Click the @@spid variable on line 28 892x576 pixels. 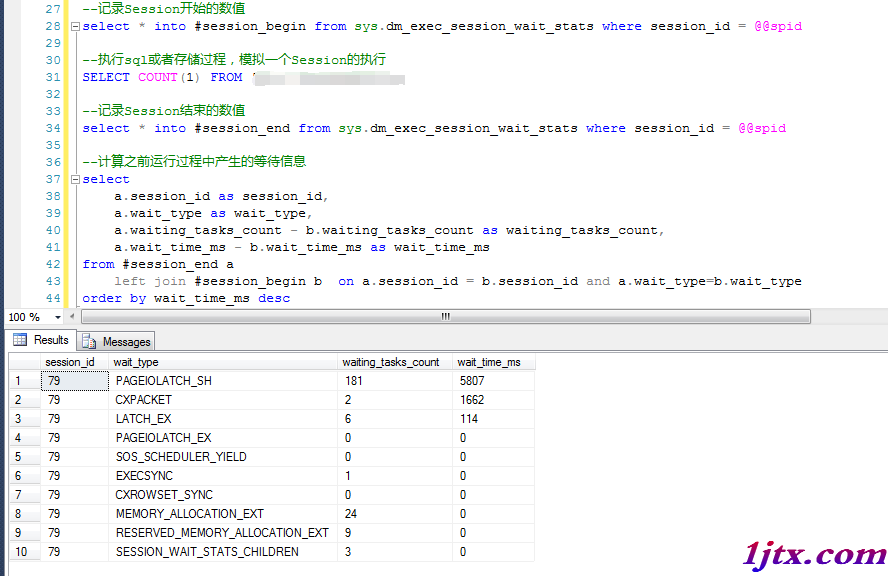pyautogui.click(x=778, y=26)
